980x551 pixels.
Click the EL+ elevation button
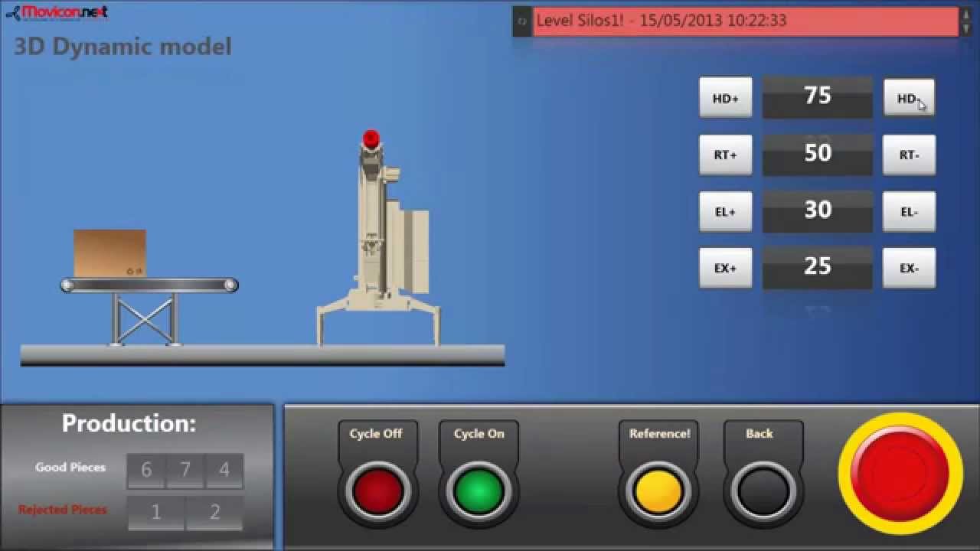click(x=725, y=212)
